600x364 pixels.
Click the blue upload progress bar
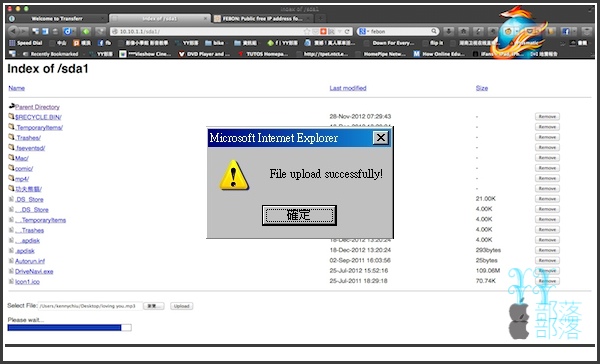[69, 328]
